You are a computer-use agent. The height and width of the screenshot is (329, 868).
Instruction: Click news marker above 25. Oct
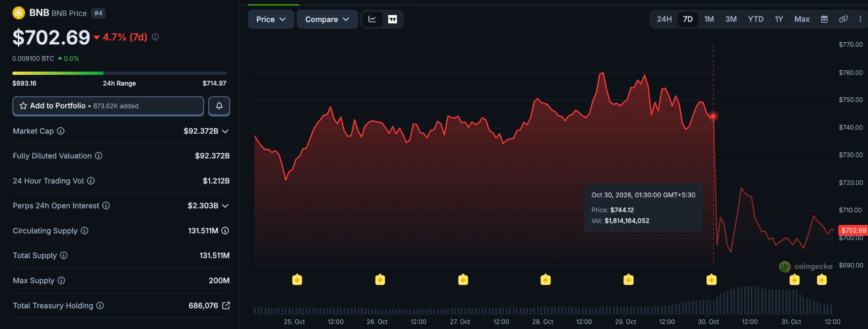(297, 279)
